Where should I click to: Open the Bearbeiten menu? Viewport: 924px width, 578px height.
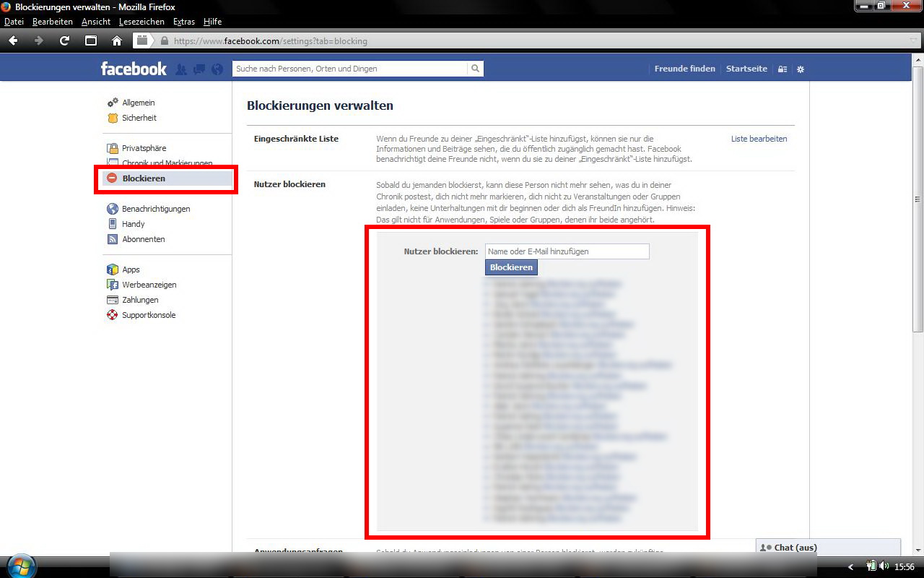53,22
